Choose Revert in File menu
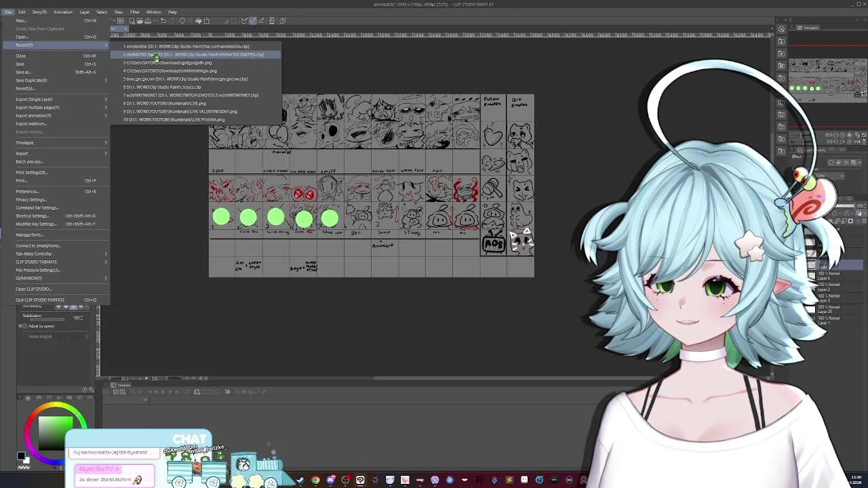 [x=56, y=88]
